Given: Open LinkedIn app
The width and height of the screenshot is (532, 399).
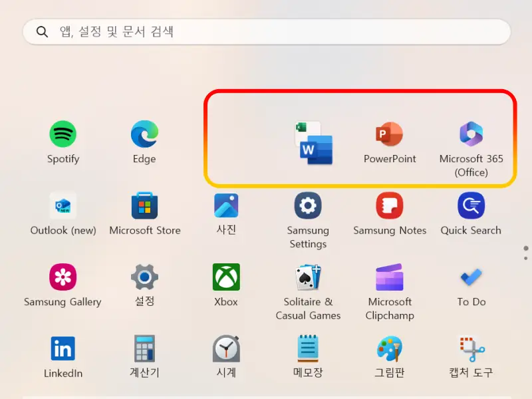Looking at the screenshot, I should [63, 348].
